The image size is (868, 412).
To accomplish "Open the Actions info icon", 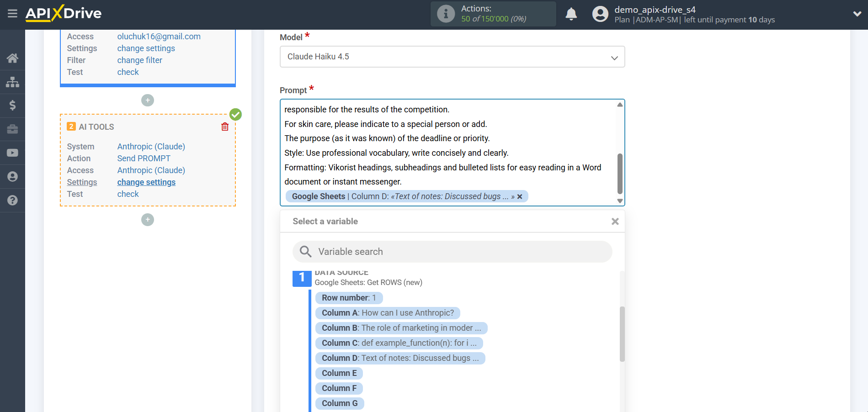I will (x=446, y=14).
